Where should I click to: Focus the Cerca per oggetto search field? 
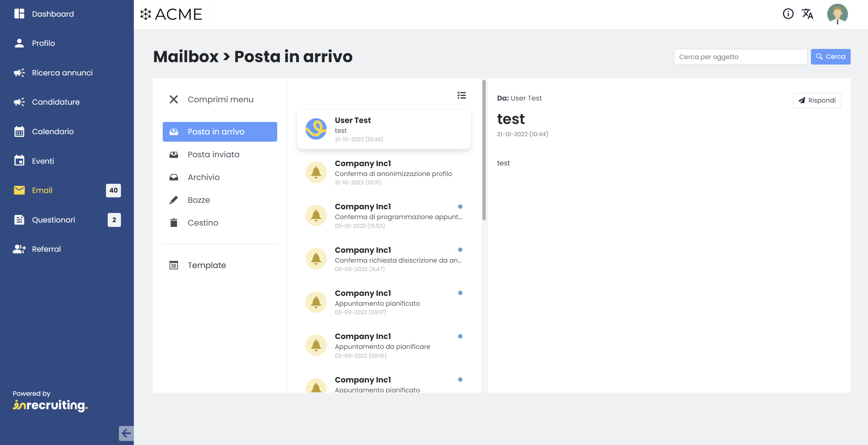[740, 57]
